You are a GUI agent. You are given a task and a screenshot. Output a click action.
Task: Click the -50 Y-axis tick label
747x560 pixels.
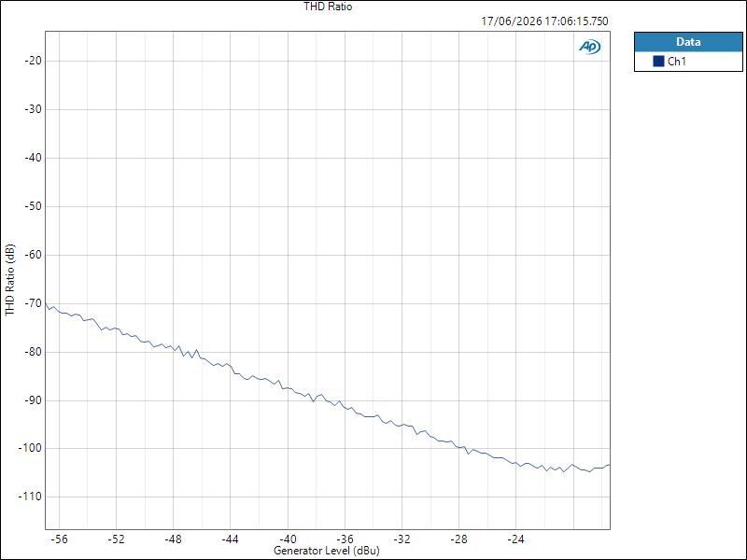click(33, 206)
